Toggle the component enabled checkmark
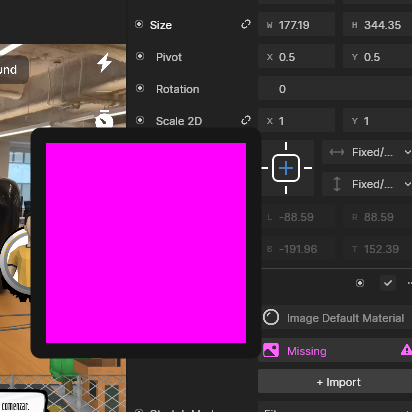Screen dimensions: 412x412 point(388,283)
